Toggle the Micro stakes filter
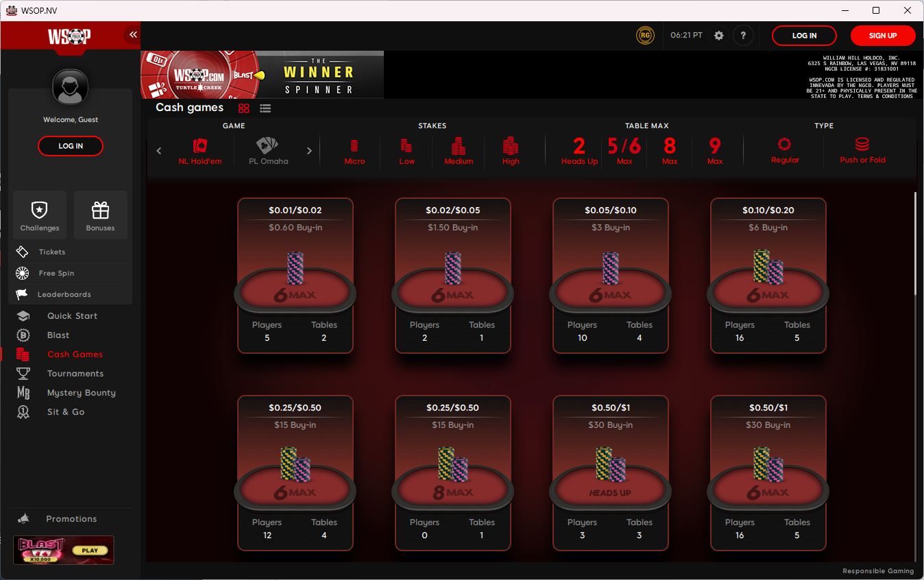Image resolution: width=924 pixels, height=580 pixels. [354, 152]
